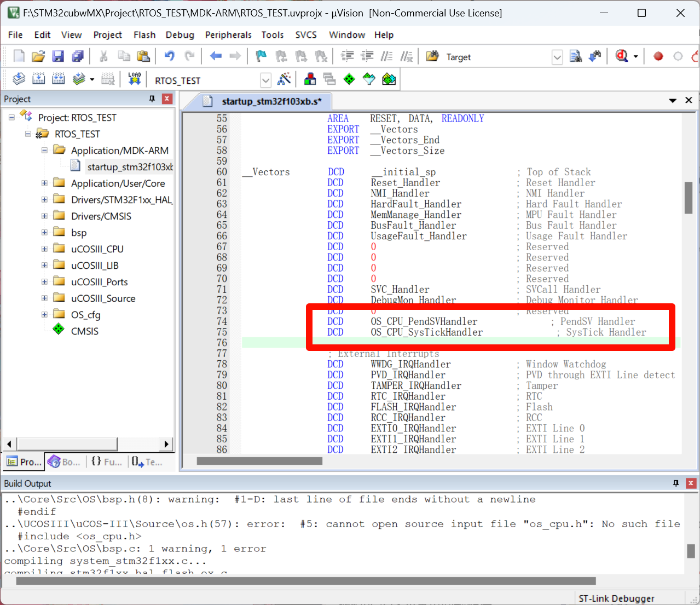The height and width of the screenshot is (605, 700).
Task: Select the startup_stm32f103xb.s editor tab
Action: click(x=262, y=101)
